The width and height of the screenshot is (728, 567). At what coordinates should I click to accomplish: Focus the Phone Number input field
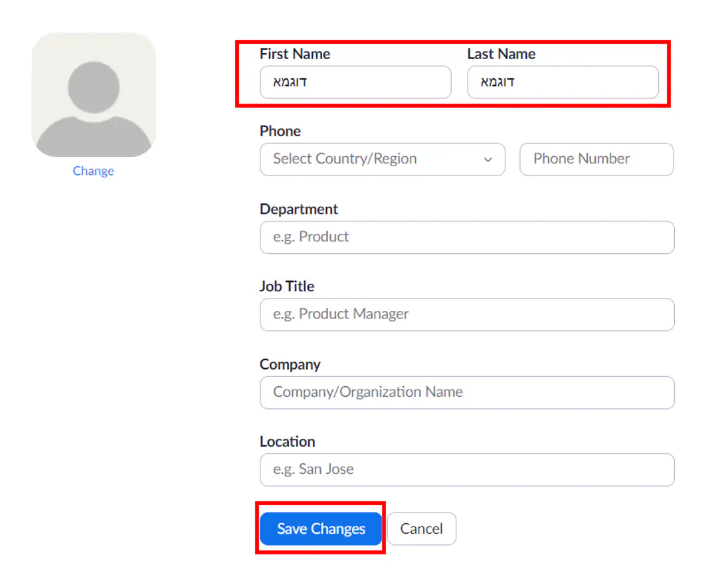596,160
